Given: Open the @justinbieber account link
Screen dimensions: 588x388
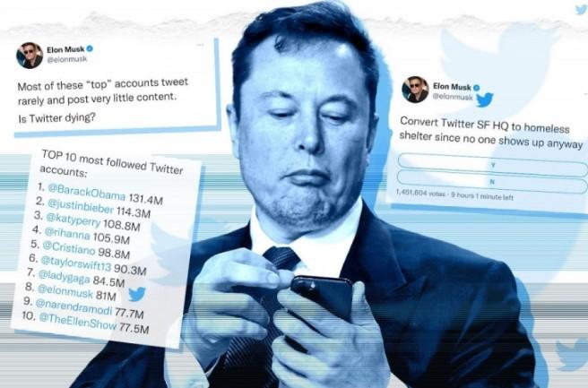Looking at the screenshot, I should click(81, 207).
